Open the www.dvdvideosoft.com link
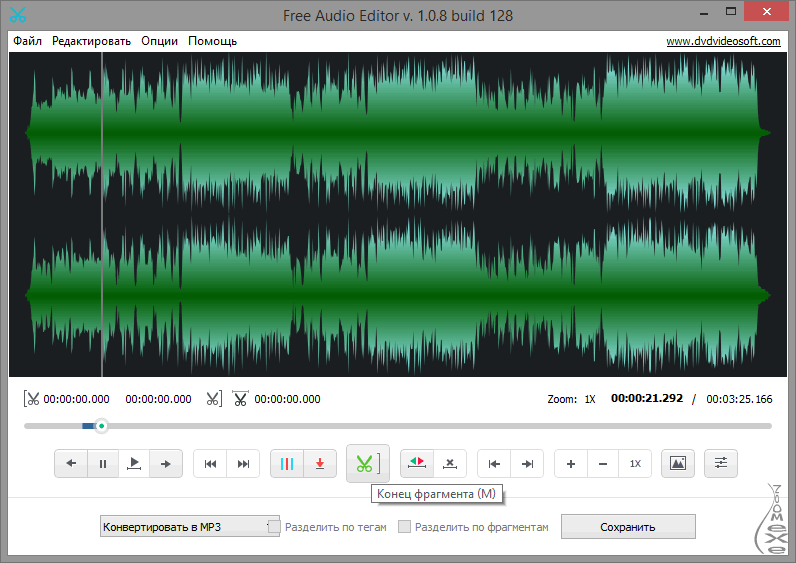796x563 pixels. 723,41
